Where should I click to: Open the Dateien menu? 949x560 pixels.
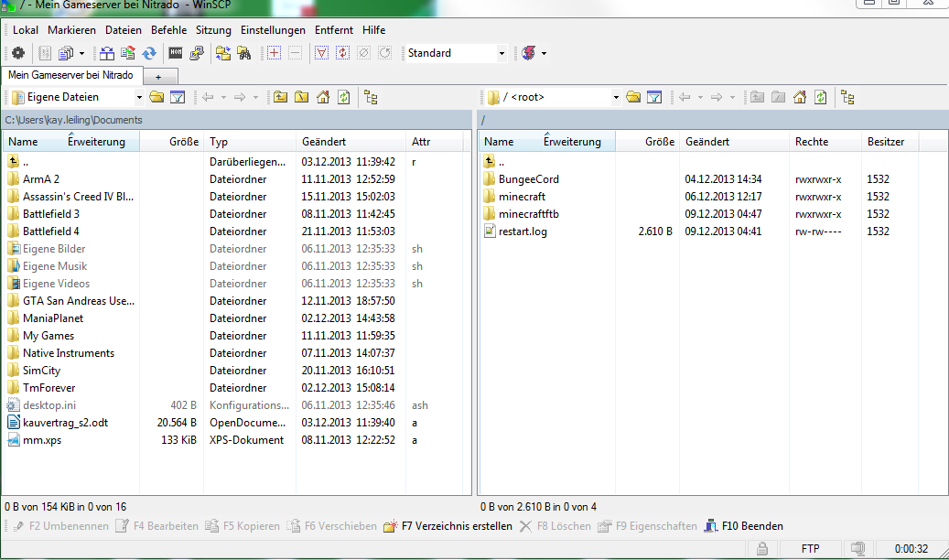click(124, 29)
